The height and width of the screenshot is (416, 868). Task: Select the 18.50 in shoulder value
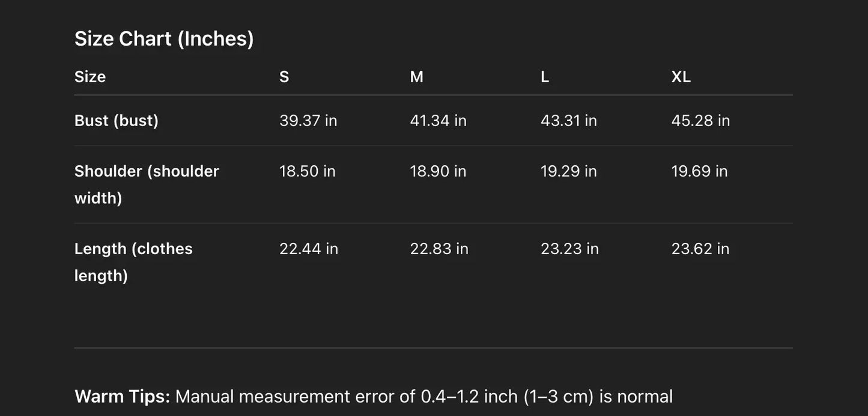tap(307, 171)
